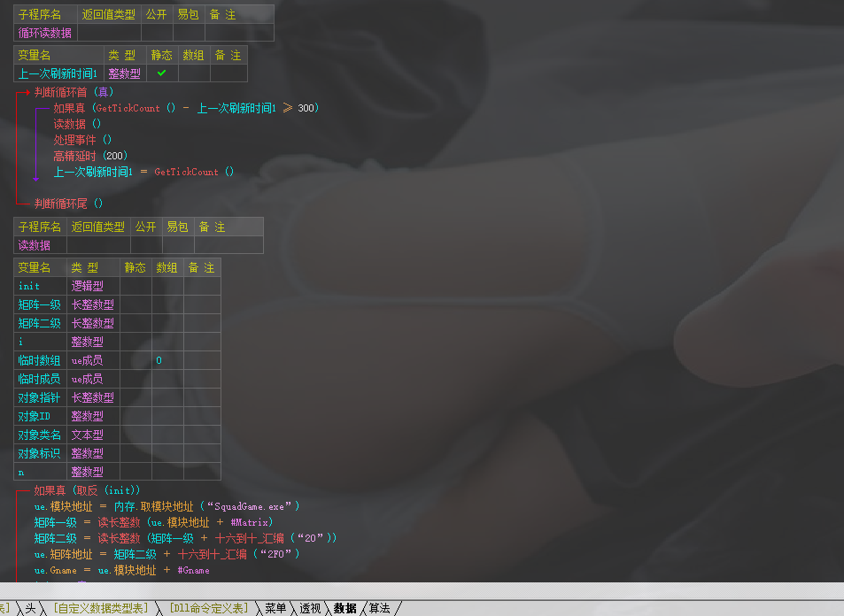Click the 高精延时 (200) code line

tap(90, 156)
